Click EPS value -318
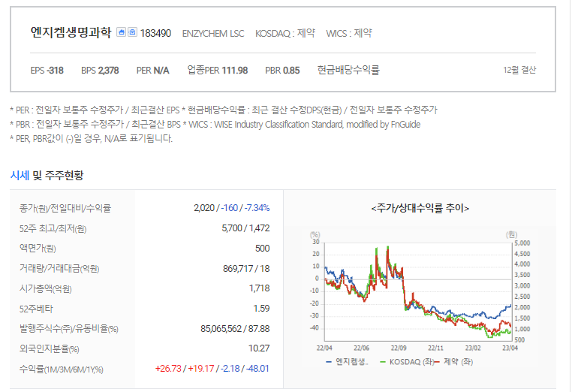The width and height of the screenshot is (572, 392). [x=55, y=70]
